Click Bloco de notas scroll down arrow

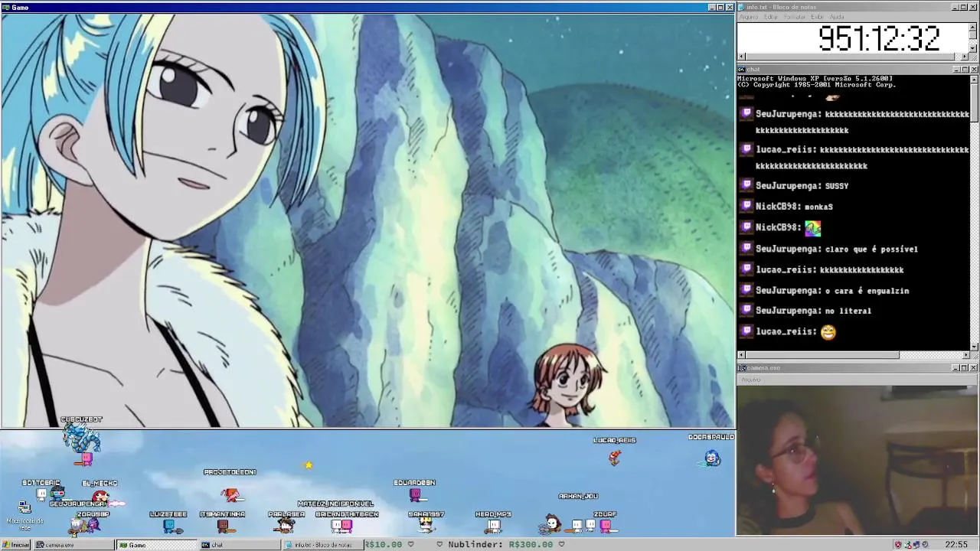973,48
